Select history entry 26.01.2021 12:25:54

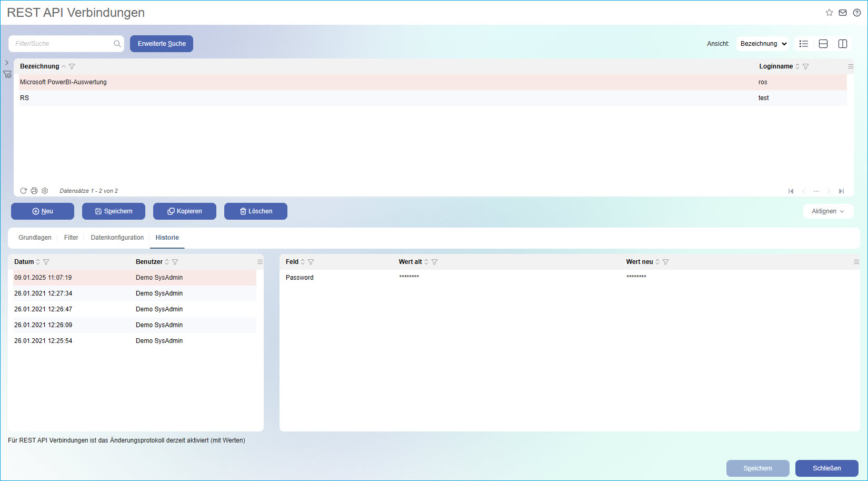pos(135,341)
